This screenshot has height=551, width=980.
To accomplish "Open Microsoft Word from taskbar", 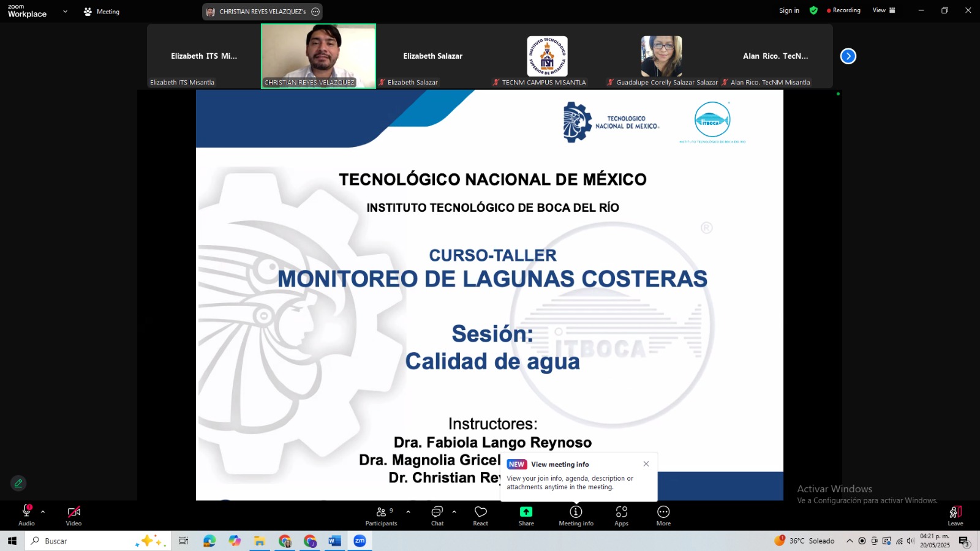I will (334, 541).
